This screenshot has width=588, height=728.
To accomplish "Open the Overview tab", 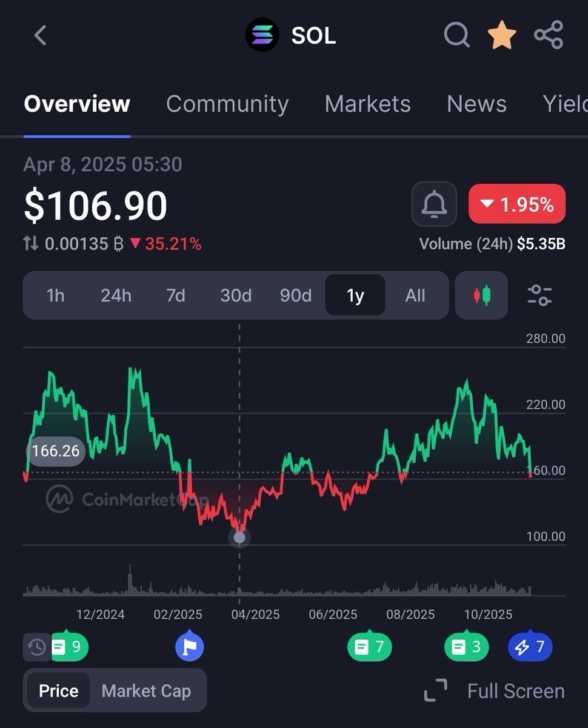I will [77, 104].
